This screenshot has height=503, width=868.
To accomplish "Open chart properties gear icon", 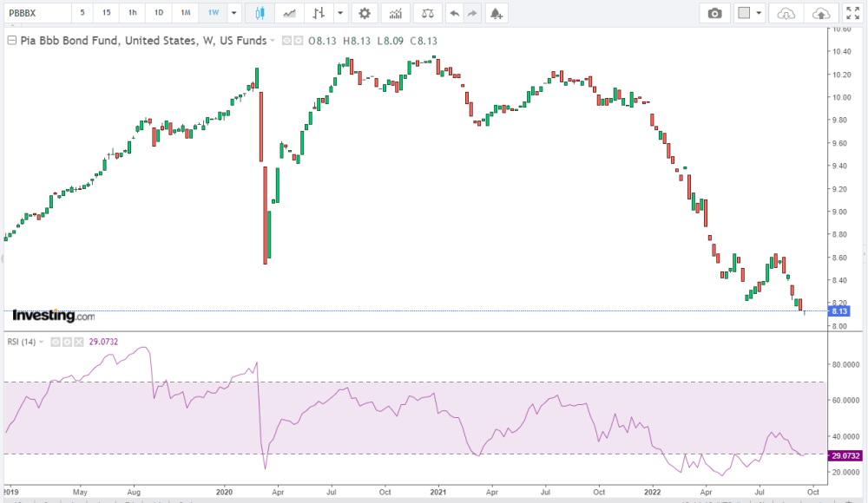I will [365, 13].
